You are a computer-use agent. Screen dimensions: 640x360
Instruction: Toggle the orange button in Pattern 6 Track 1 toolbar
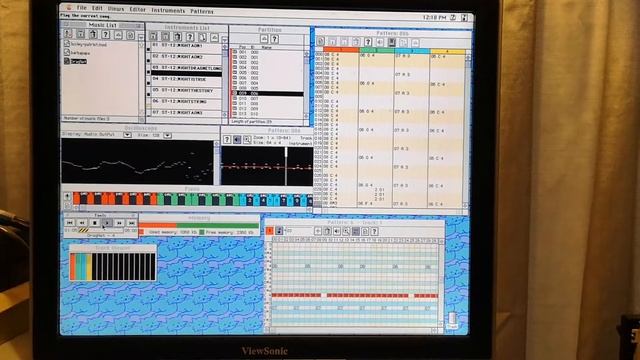269,231
